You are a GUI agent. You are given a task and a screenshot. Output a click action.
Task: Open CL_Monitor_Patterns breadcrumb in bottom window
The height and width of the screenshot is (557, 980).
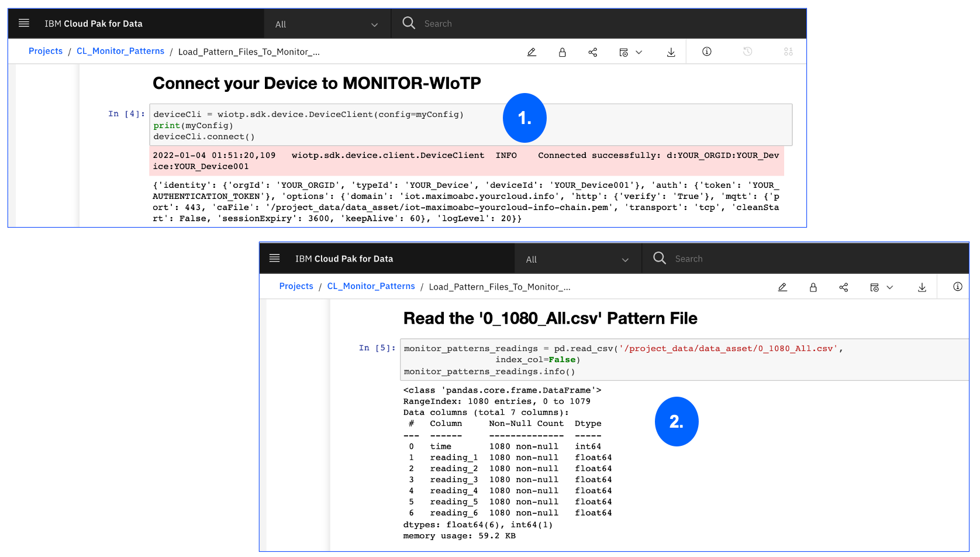click(371, 286)
